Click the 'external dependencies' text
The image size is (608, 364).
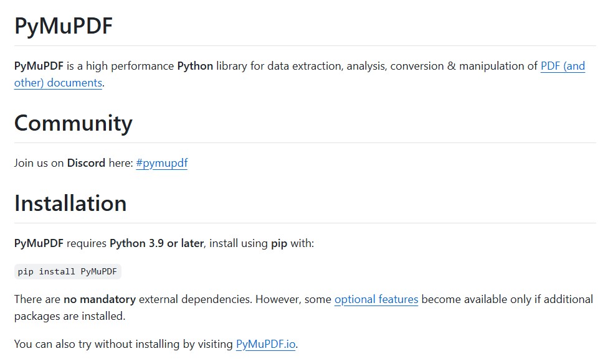[195, 299]
